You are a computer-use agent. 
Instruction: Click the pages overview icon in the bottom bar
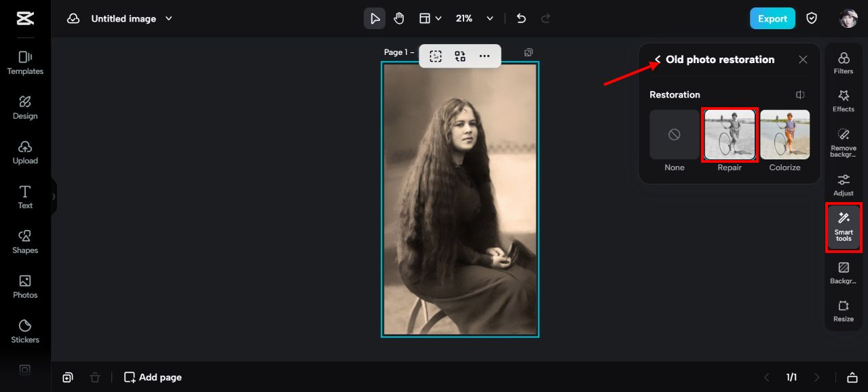[68, 377]
